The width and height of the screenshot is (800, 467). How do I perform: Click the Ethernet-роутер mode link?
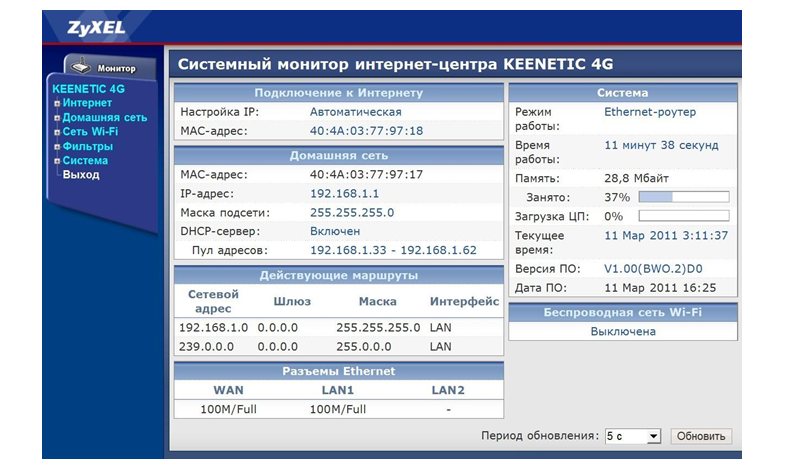pyautogui.click(x=650, y=112)
